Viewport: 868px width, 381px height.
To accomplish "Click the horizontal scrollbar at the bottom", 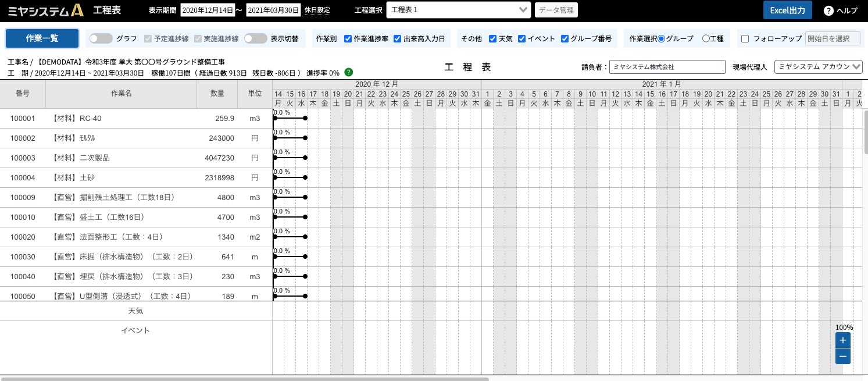I will (x=245, y=379).
